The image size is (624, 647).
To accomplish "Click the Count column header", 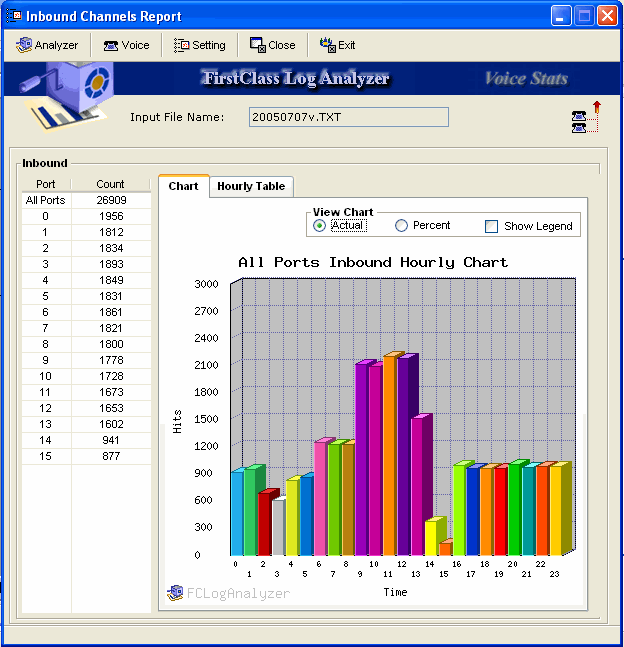I will [110, 184].
